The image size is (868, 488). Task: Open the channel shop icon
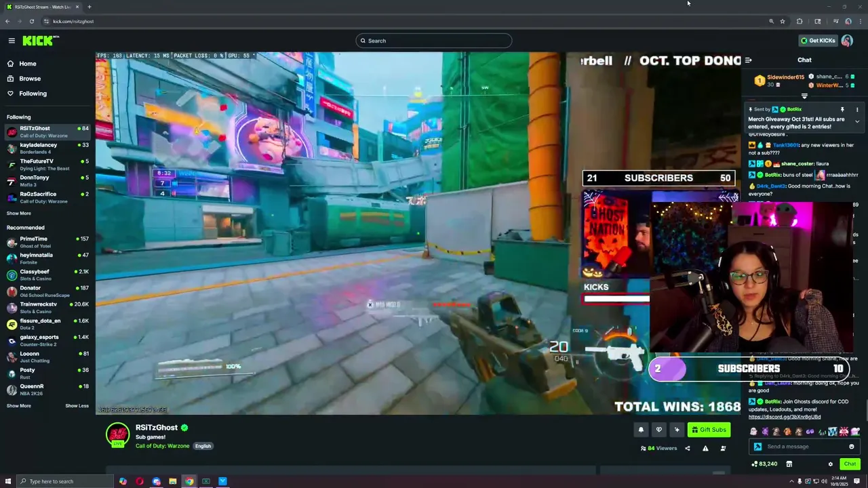coord(789,464)
